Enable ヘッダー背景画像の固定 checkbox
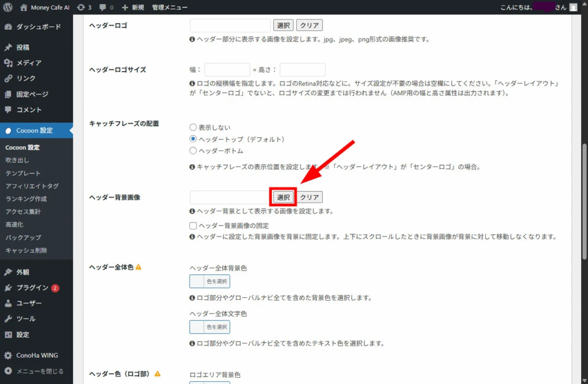 [193, 226]
